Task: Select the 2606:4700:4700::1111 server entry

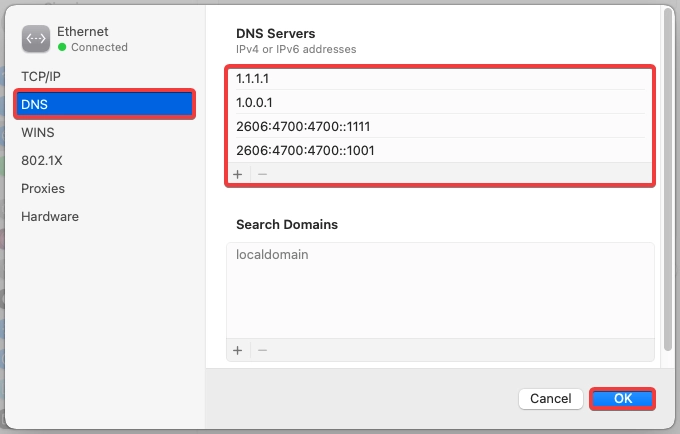Action: [x=440, y=126]
